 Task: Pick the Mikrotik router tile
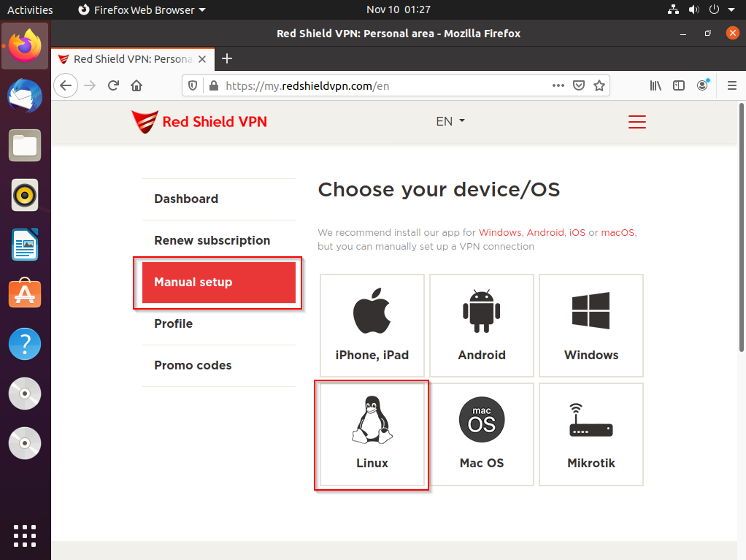tap(591, 434)
